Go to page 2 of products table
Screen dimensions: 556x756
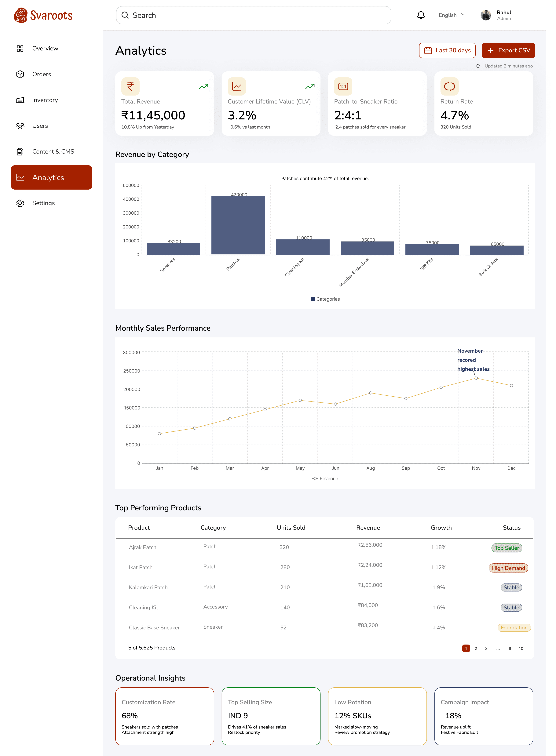click(476, 648)
